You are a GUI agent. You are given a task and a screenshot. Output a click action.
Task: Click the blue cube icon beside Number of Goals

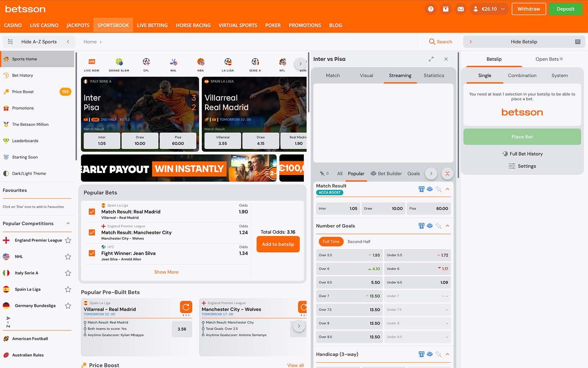[430, 226]
